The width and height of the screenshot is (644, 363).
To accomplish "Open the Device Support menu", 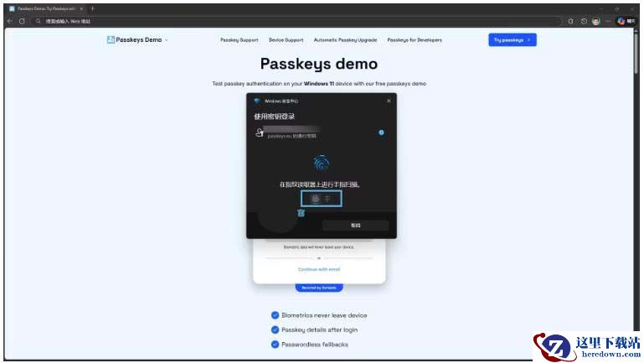I will coord(286,39).
